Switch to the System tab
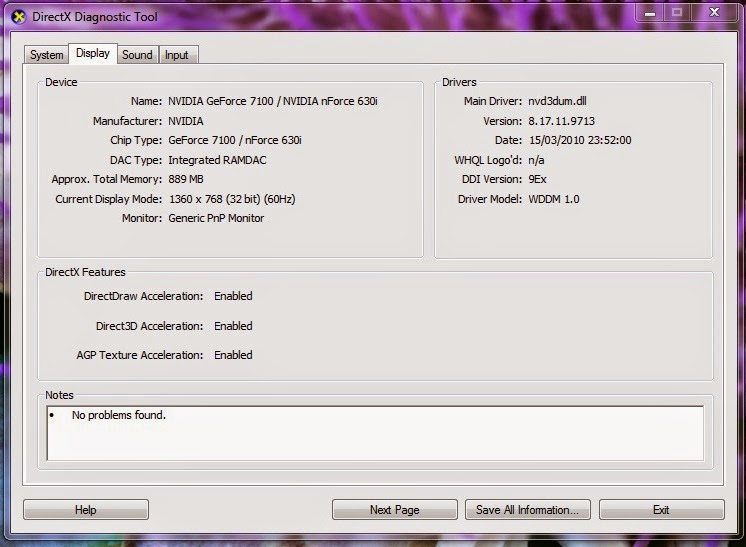The width and height of the screenshot is (746, 547). coord(46,55)
